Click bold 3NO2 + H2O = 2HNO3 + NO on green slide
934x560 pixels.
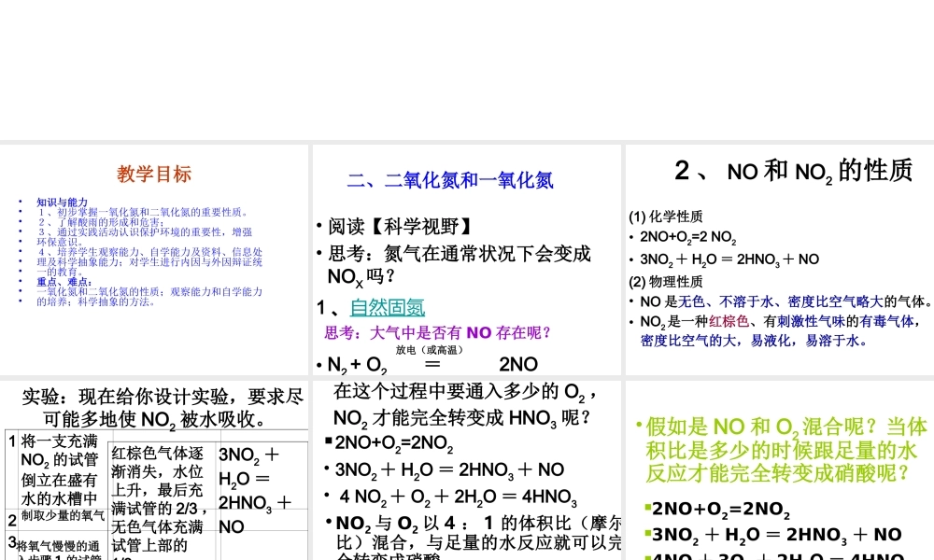[x=777, y=535]
